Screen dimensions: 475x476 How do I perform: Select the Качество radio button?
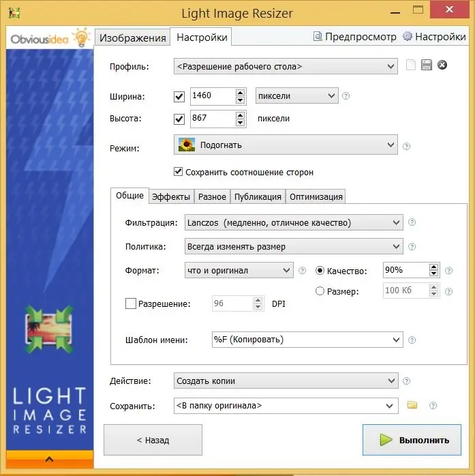tap(320, 271)
